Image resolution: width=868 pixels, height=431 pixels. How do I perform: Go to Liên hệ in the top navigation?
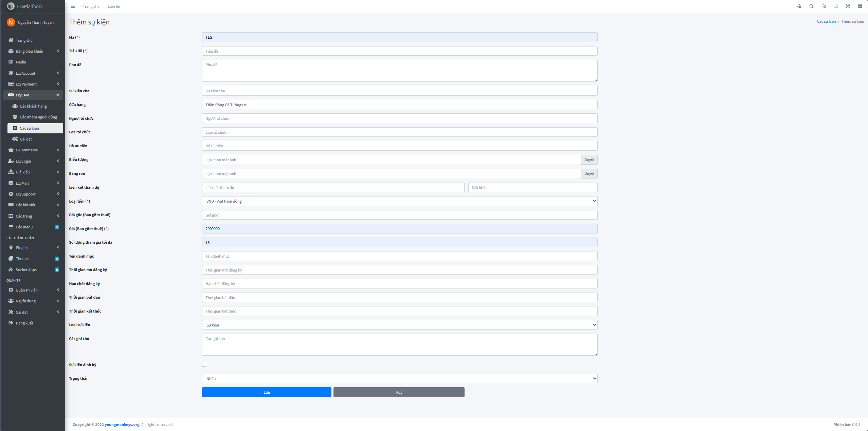[114, 6]
